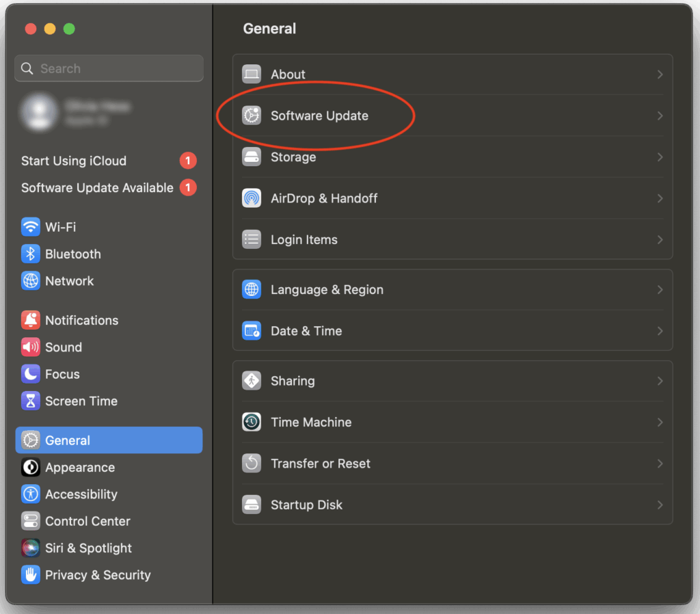700x614 pixels.
Task: Open the Storage drive icon
Action: click(252, 157)
